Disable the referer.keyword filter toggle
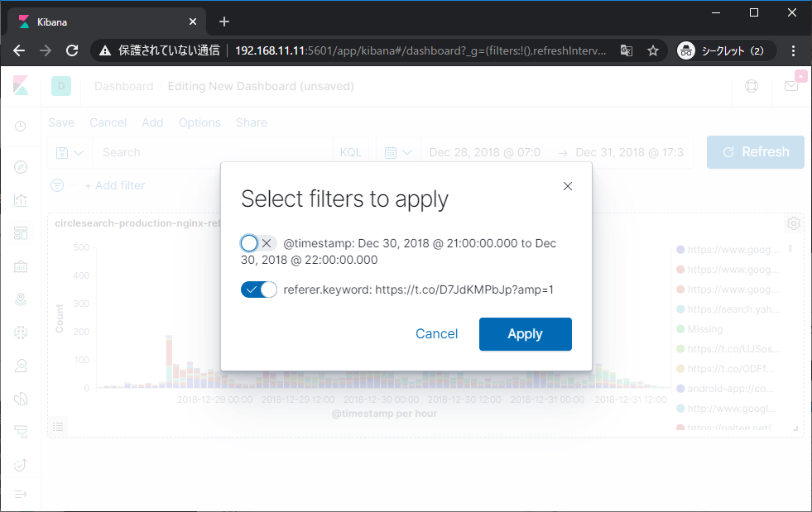This screenshot has width=812, height=512. point(258,289)
